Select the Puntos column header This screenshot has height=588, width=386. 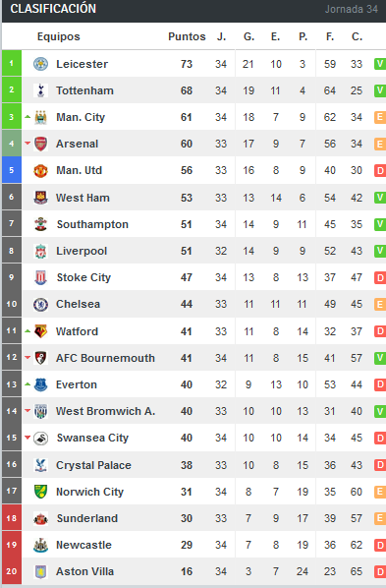(x=187, y=36)
